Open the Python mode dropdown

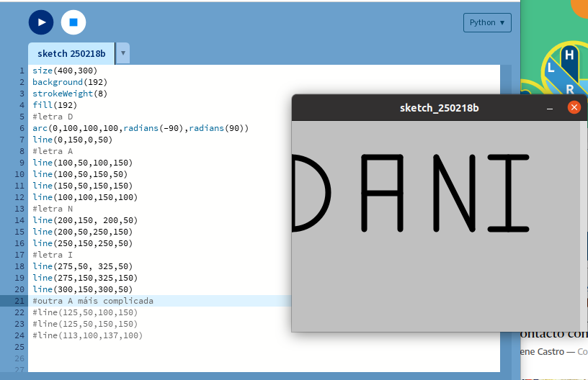487,22
